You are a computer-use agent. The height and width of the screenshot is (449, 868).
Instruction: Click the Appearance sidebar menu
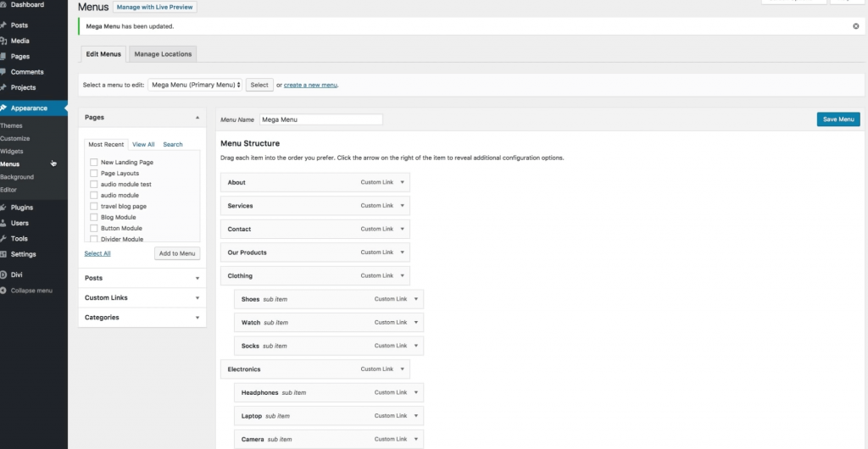(29, 108)
